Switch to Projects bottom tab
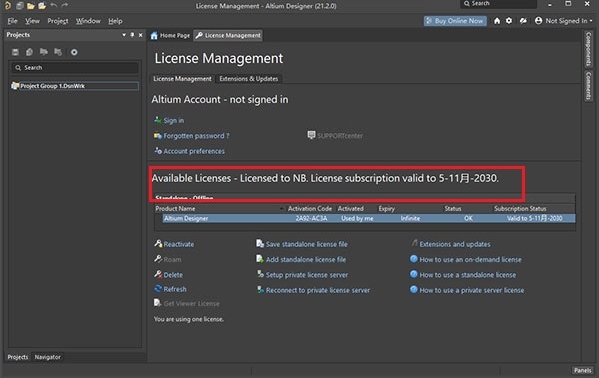The image size is (599, 378). (x=18, y=357)
